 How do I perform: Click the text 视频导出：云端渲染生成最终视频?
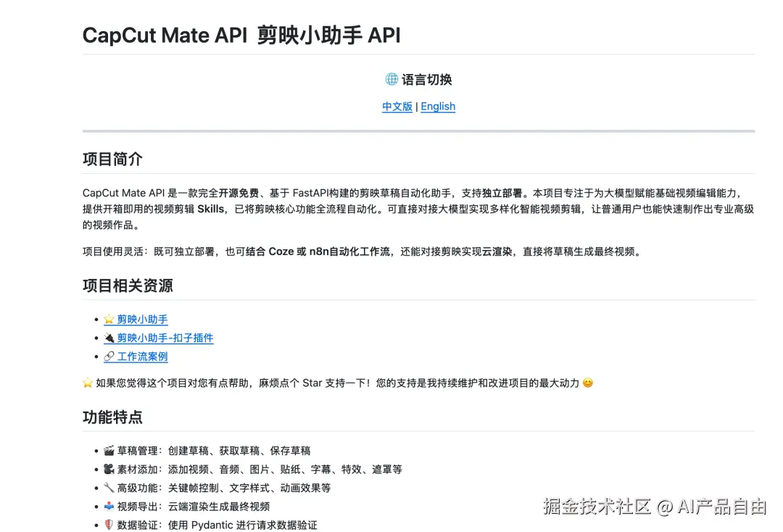(194, 506)
